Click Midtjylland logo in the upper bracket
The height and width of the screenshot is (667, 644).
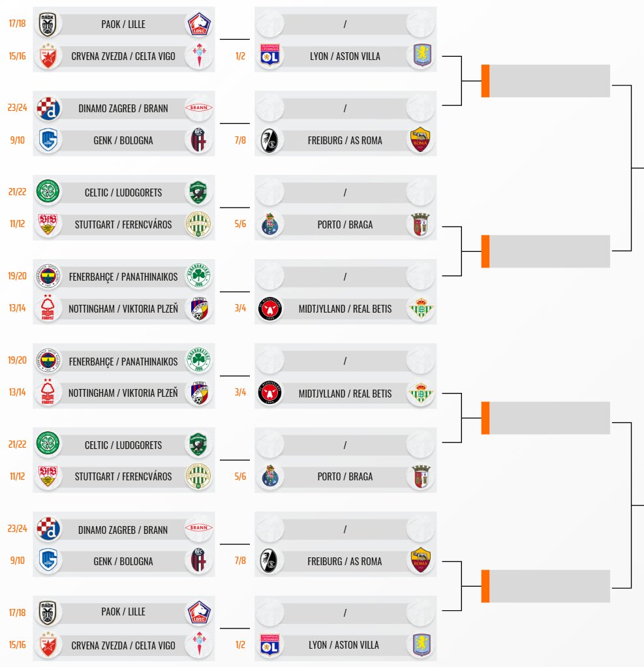pos(269,308)
